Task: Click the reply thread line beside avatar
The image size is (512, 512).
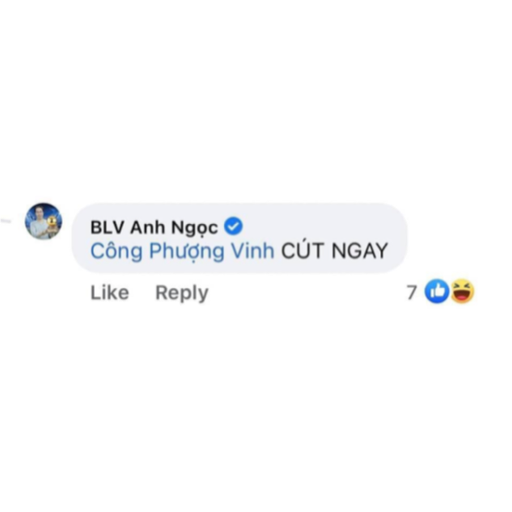Action: click(6, 221)
